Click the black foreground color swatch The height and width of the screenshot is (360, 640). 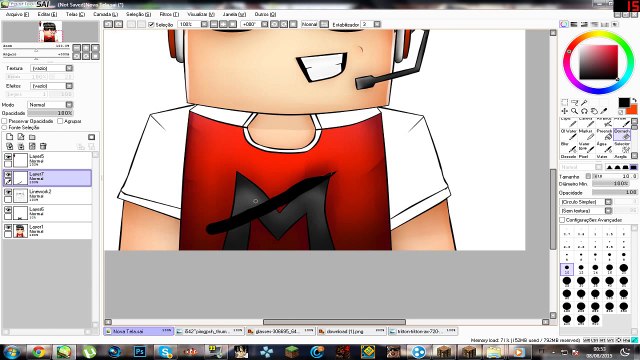coord(624,102)
